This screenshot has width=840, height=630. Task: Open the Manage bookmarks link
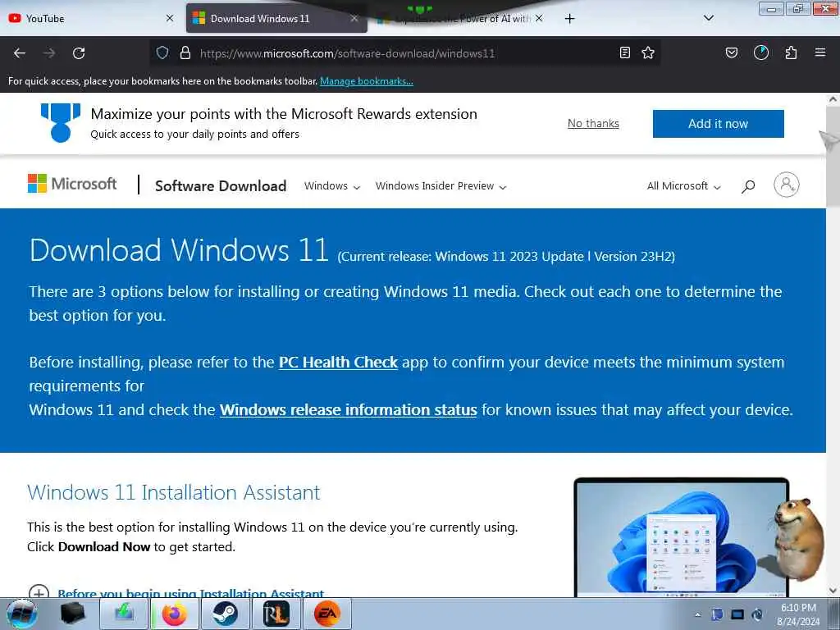[x=367, y=81]
